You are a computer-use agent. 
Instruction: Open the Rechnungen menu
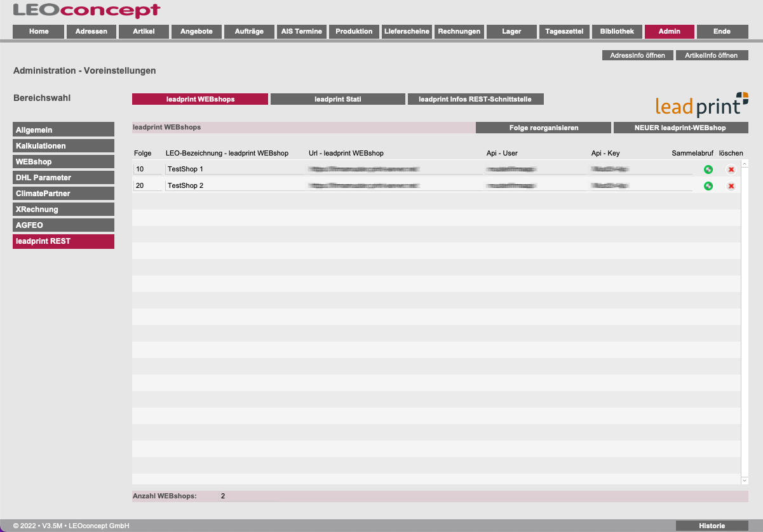click(459, 32)
